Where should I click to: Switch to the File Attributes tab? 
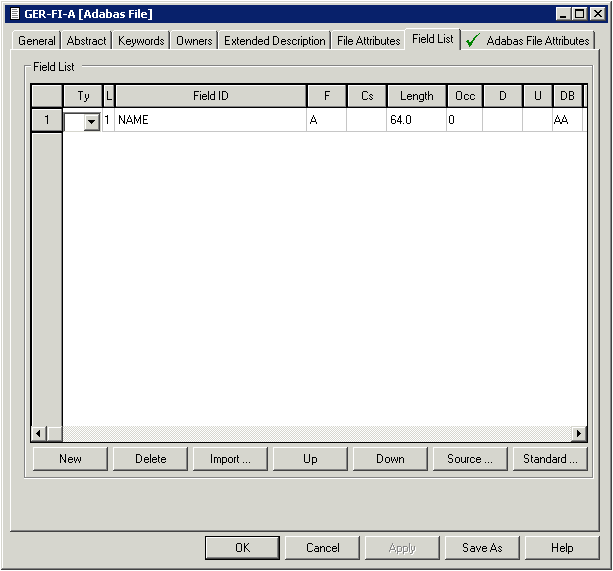368,41
